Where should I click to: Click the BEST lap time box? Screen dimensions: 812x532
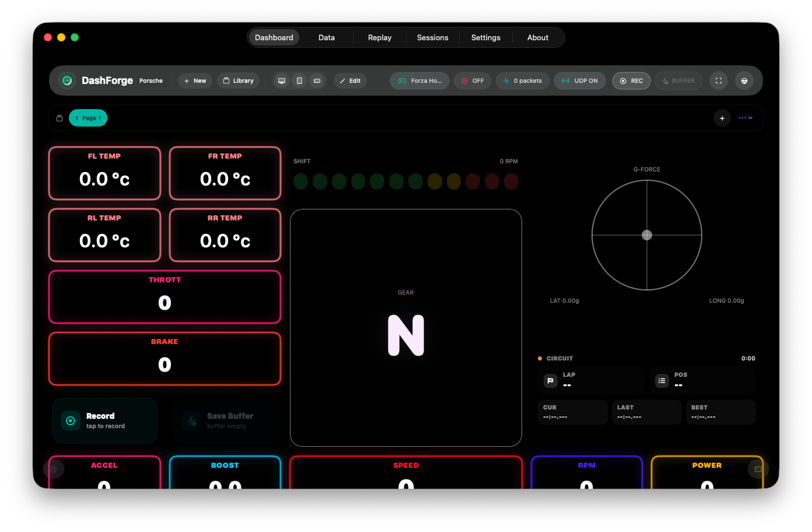721,412
